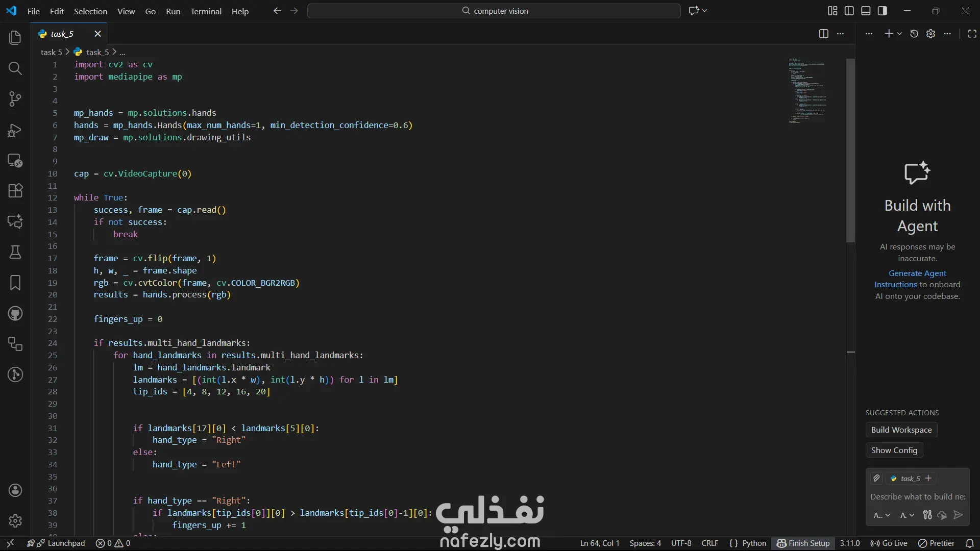Screen dimensions: 980x551
Task: Click the editor vertical scrollbar thumb
Action: tap(850, 151)
